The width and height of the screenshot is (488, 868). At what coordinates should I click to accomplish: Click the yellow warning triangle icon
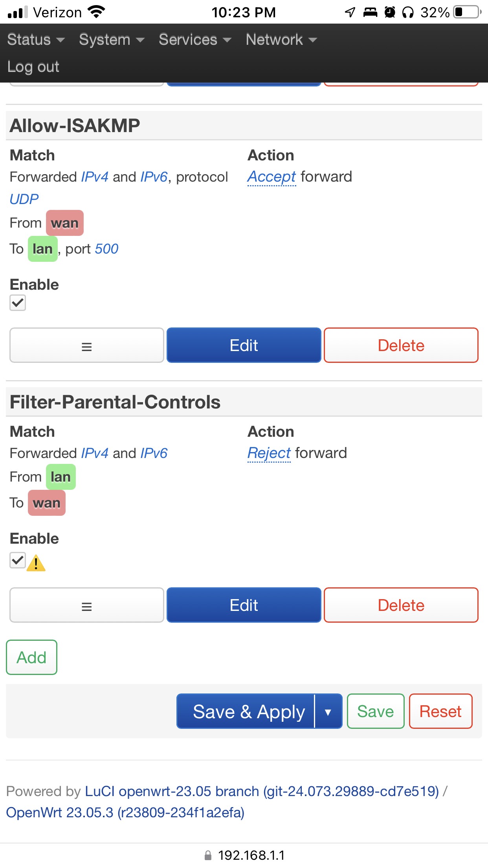click(x=36, y=563)
